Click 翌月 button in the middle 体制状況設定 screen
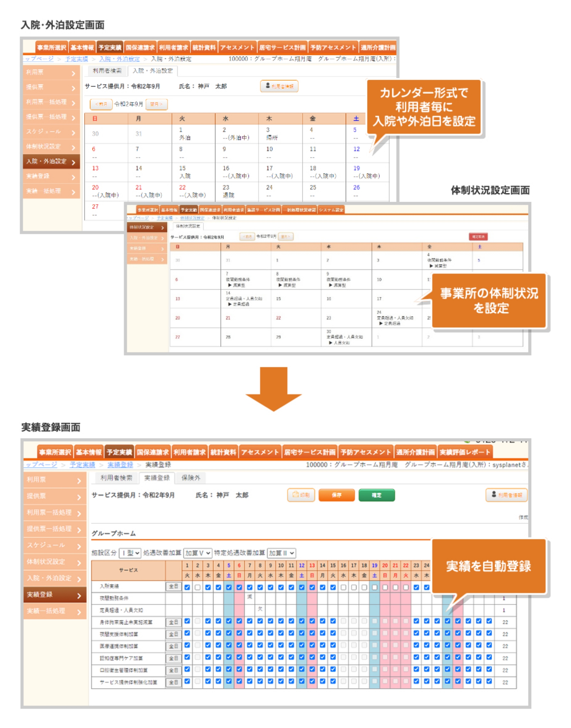Image resolution: width=571 pixels, height=728 pixels. tap(285, 237)
